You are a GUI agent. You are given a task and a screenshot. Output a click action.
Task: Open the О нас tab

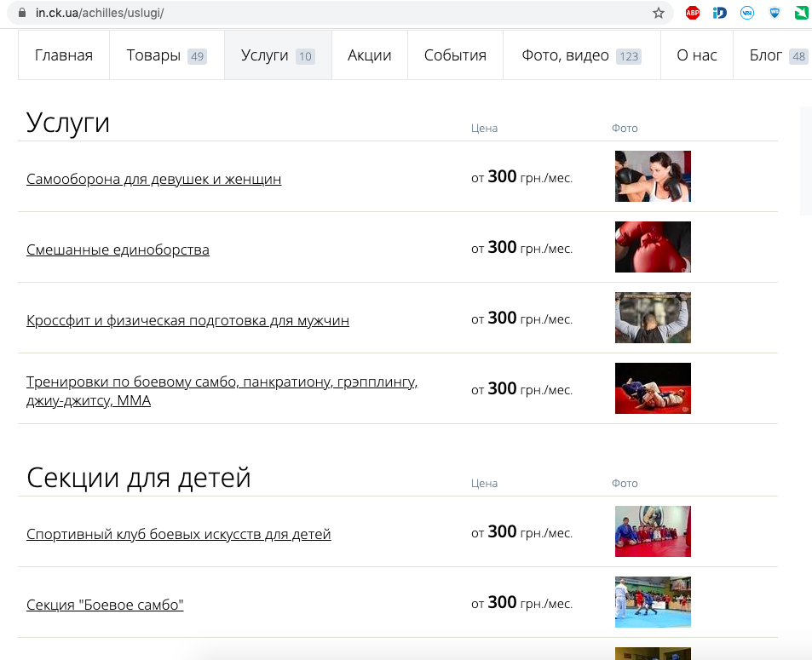tap(696, 55)
